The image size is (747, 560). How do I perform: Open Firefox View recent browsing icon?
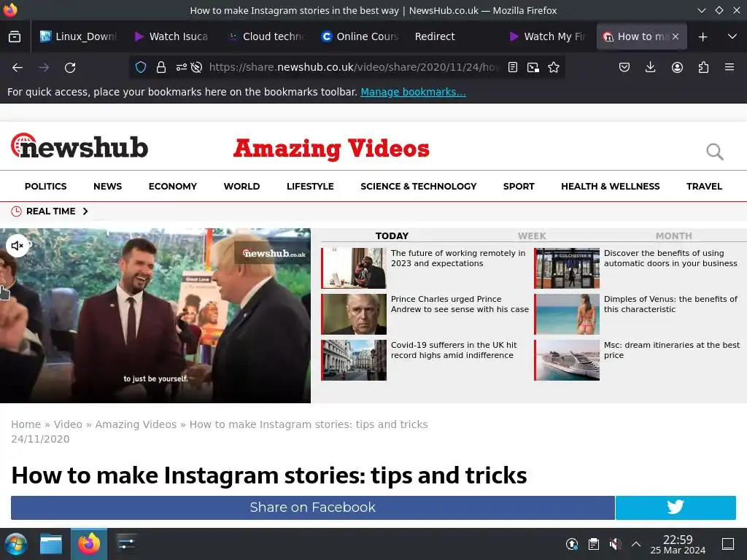point(15,36)
